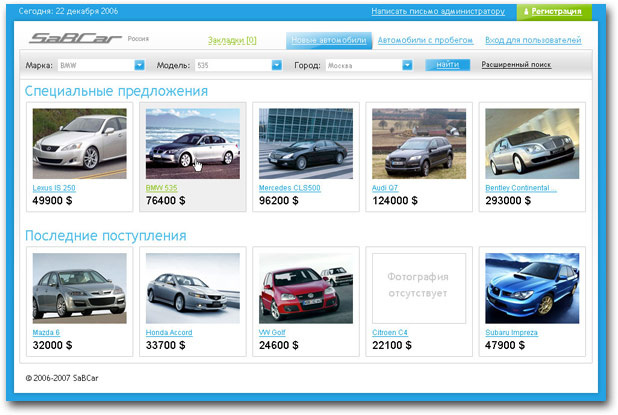Open the BMW 535 photo
Viewport: 618px width, 415px height.
(x=193, y=144)
